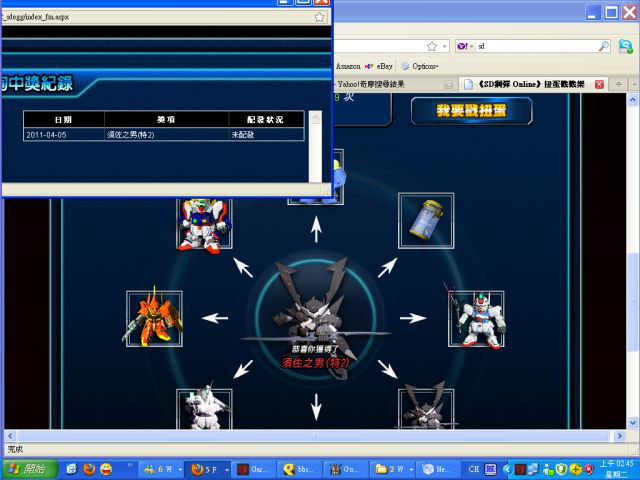Click the yellow smiley quick launch icon
The height and width of the screenshot is (480, 640).
click(106, 469)
